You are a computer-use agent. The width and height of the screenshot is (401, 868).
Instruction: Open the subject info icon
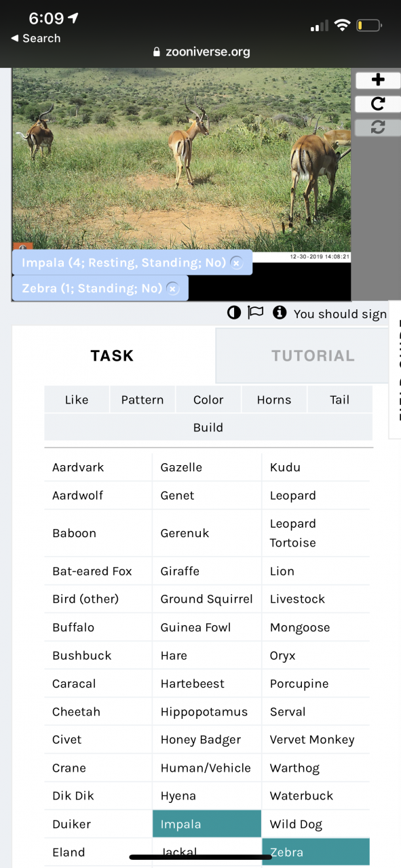point(279,313)
